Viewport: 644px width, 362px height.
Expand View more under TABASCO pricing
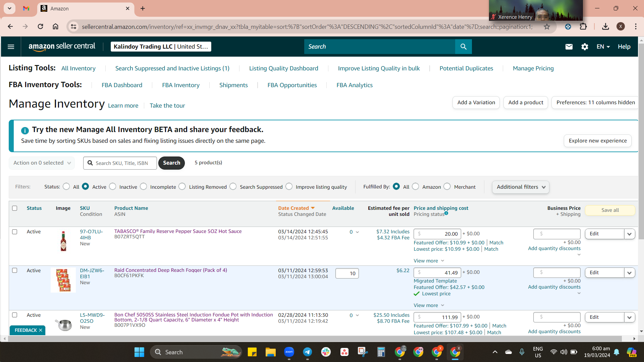[x=429, y=261]
